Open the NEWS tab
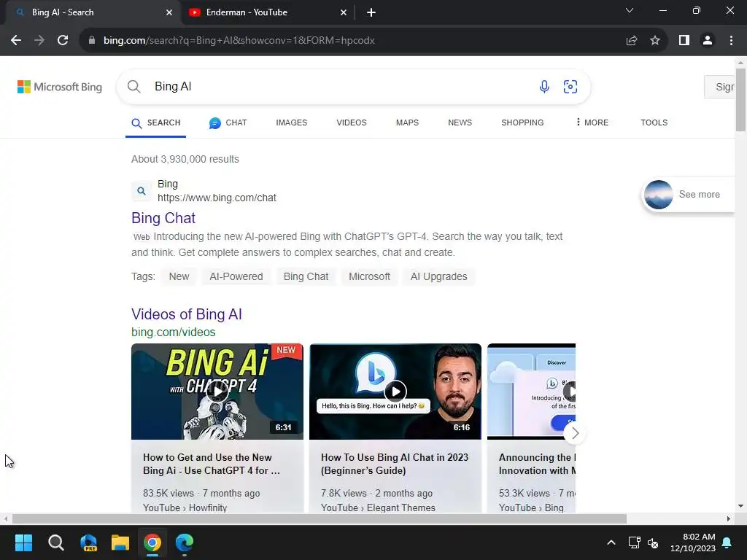This screenshot has width=747, height=560. coord(460,122)
